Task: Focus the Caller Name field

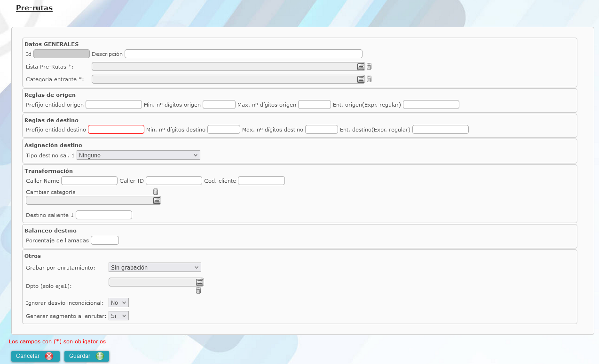Action: (x=89, y=181)
